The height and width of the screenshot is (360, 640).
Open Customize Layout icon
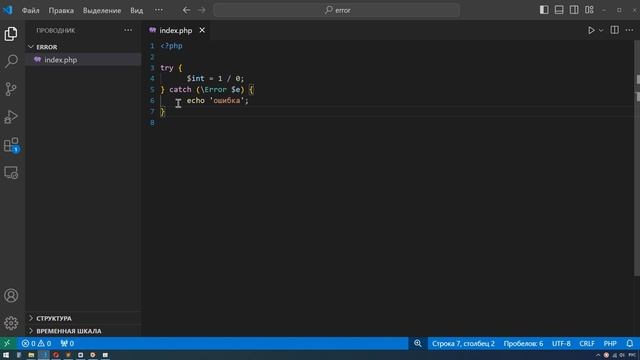click(589, 10)
